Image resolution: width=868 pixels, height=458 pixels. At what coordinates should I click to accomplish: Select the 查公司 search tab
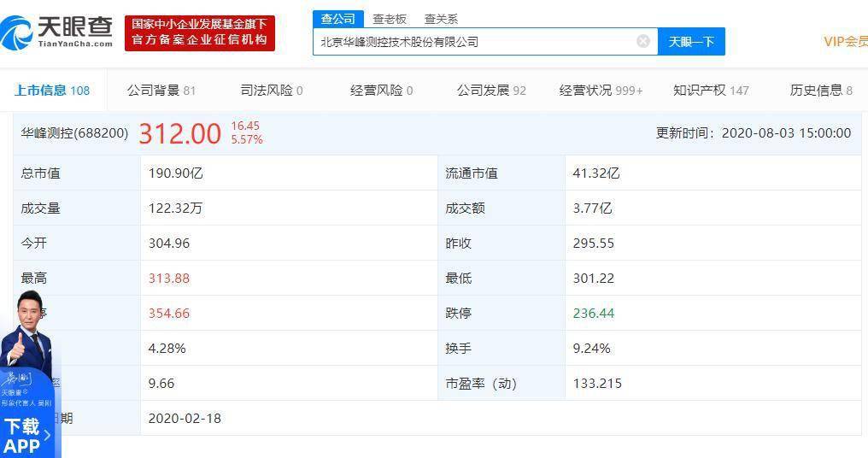[337, 19]
